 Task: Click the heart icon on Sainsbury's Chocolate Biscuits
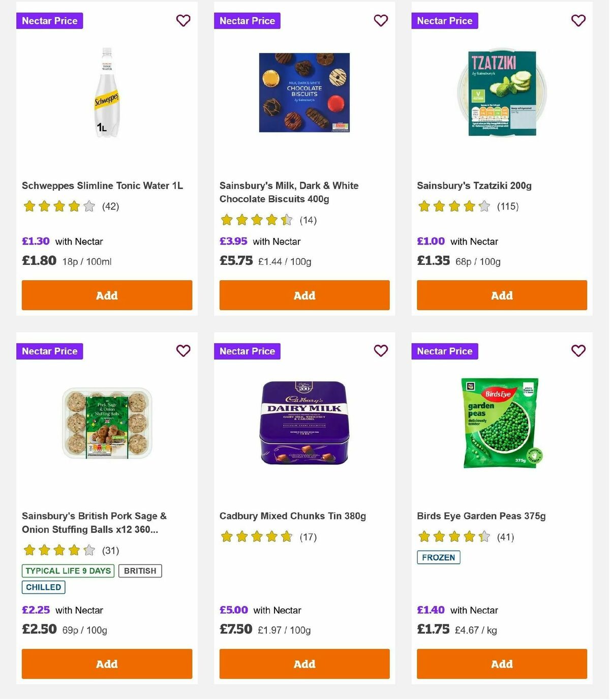[x=381, y=21]
